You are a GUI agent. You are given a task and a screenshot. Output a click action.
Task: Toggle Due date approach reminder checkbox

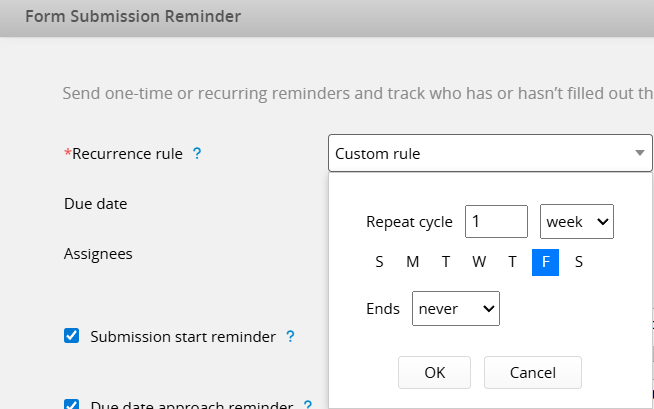[x=72, y=405]
